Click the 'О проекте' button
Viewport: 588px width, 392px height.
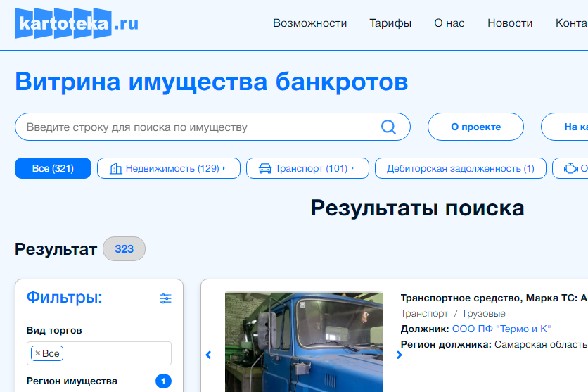pos(475,127)
